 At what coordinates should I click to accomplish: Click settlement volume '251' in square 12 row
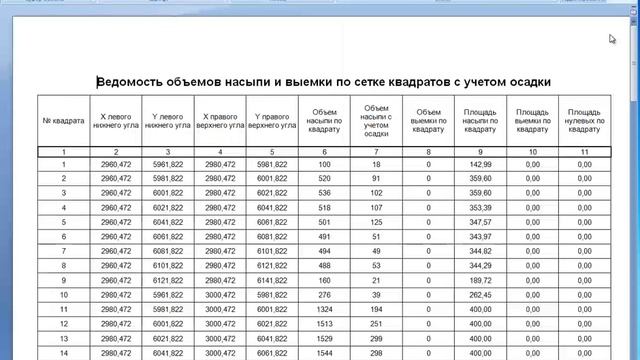coord(376,324)
